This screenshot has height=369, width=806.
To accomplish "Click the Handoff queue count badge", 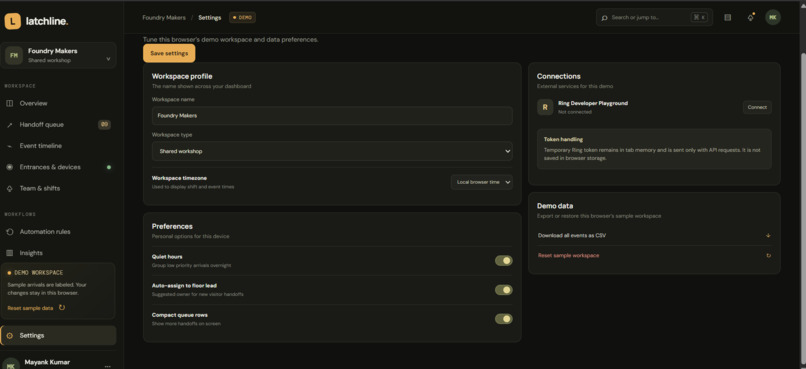I will (104, 124).
